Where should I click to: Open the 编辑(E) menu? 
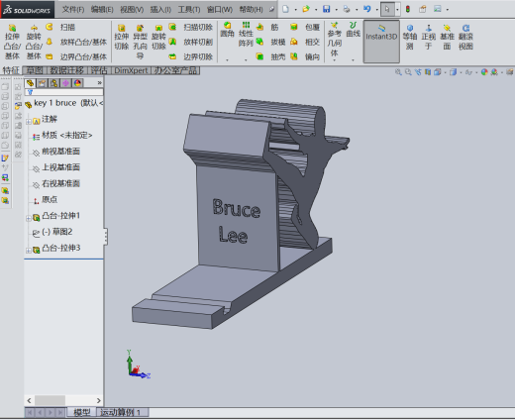tap(102, 9)
